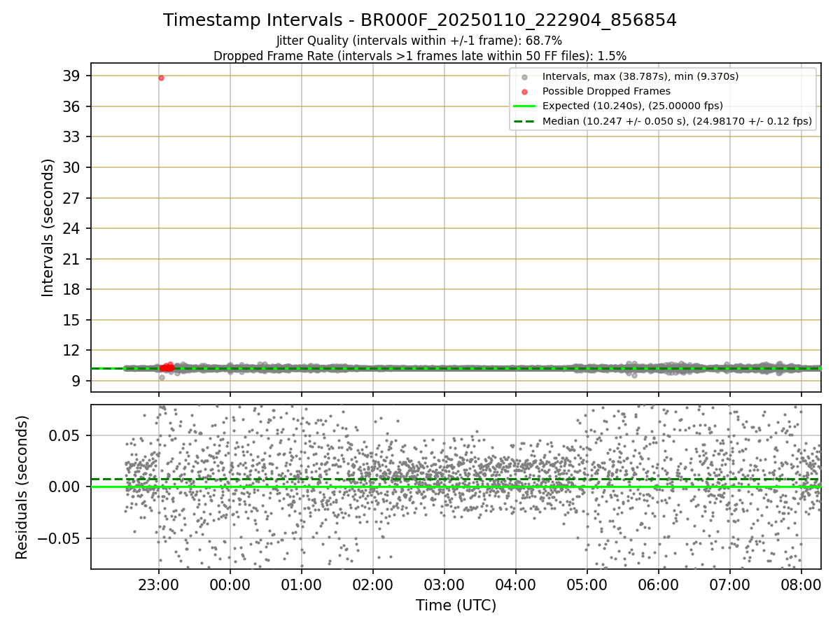Click the 'Possible Dropped Frames' legend entry
This screenshot has width=840, height=630.
[x=606, y=91]
